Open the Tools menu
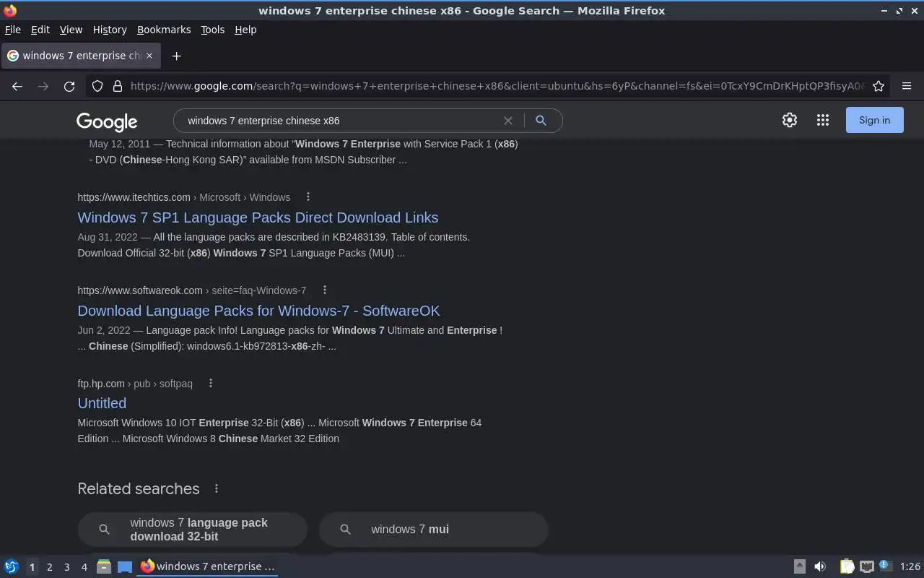This screenshot has width=924, height=578. click(212, 30)
